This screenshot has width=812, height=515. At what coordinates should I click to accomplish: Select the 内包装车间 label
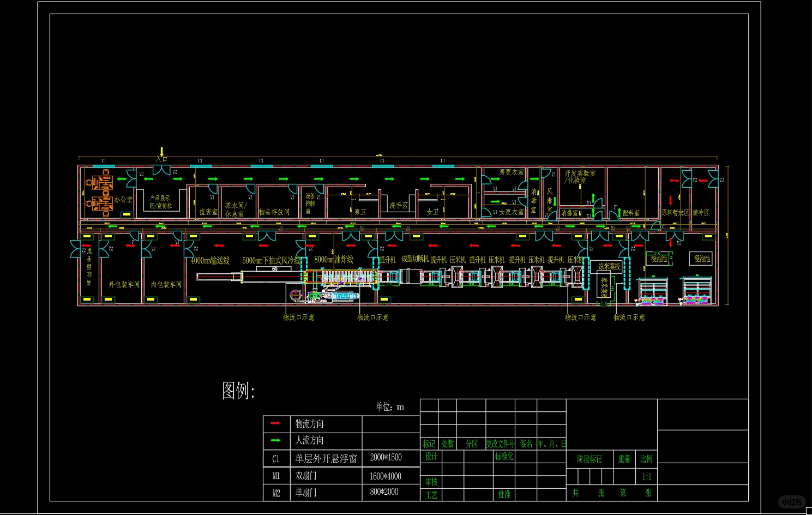point(166,284)
